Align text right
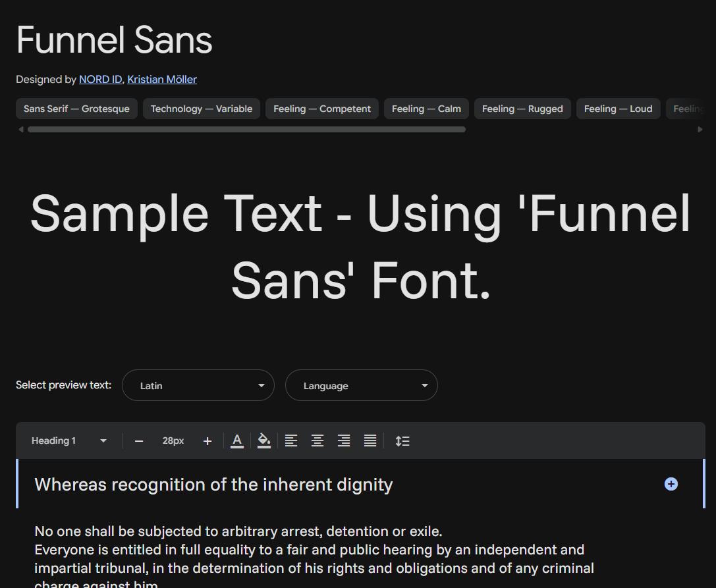This screenshot has height=588, width=716. click(344, 441)
